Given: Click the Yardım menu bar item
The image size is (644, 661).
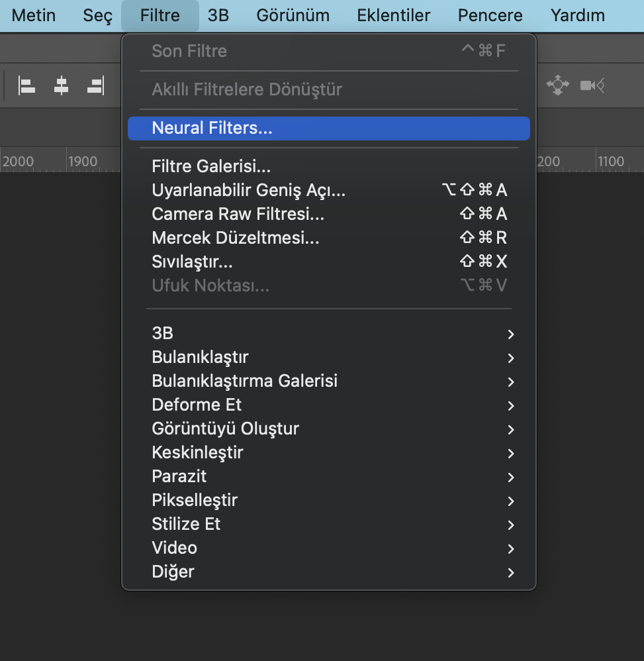Looking at the screenshot, I should [x=577, y=15].
